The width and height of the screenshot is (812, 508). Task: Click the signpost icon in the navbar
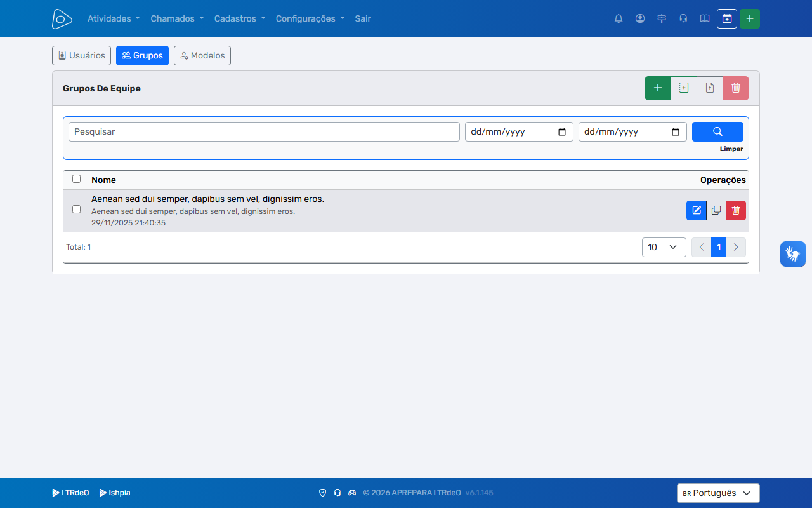(662, 18)
